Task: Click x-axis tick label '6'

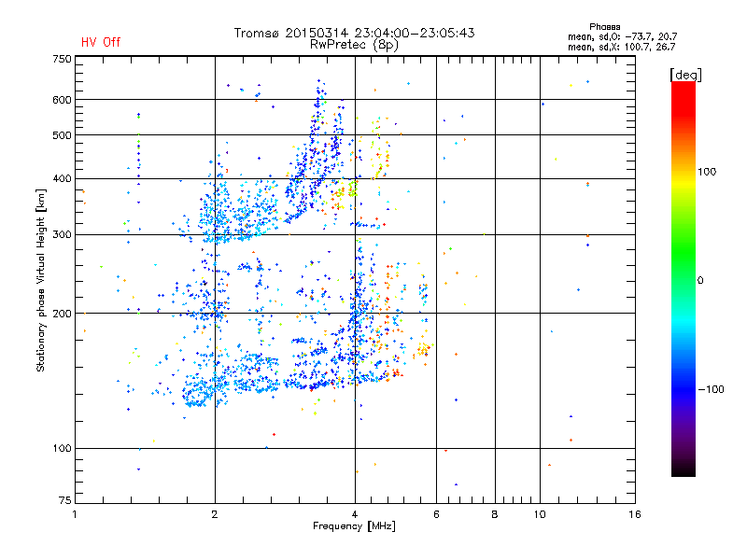Action: pyautogui.click(x=436, y=514)
